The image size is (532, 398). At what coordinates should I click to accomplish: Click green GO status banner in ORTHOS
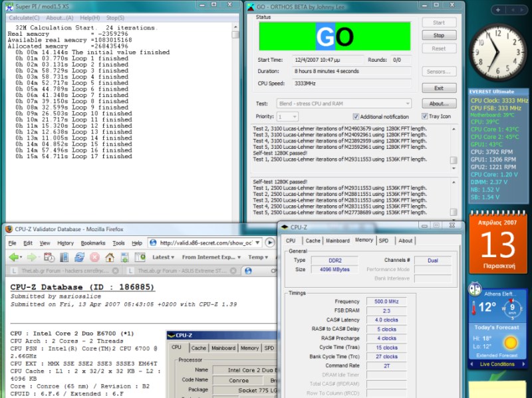pyautogui.click(x=334, y=37)
